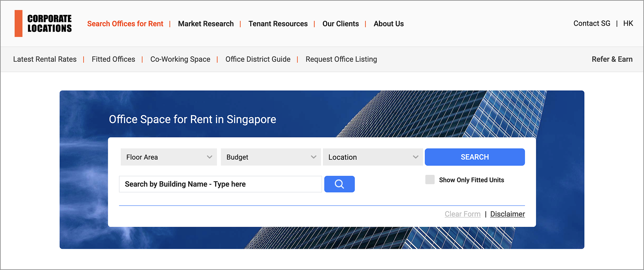Open the Office District Guide
The image size is (644, 270).
(x=258, y=59)
